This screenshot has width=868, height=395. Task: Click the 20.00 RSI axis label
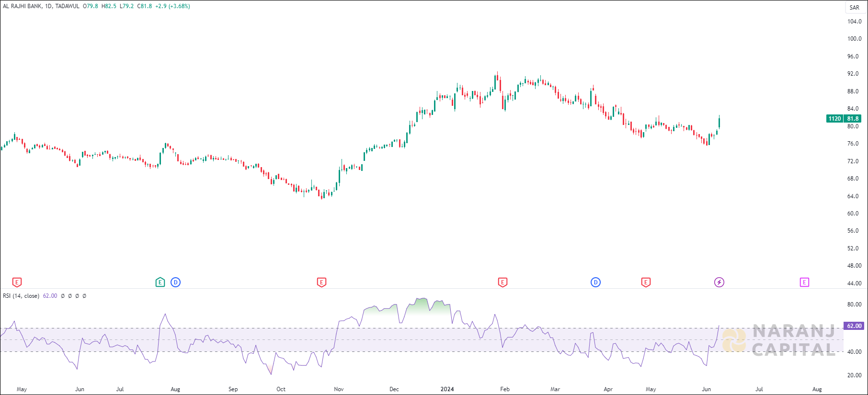[854, 375]
